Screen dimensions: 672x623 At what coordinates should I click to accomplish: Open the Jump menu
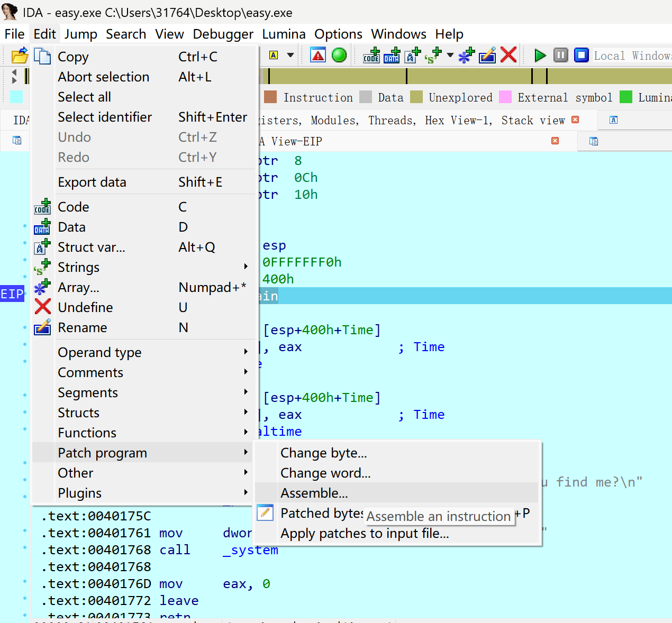tap(81, 34)
